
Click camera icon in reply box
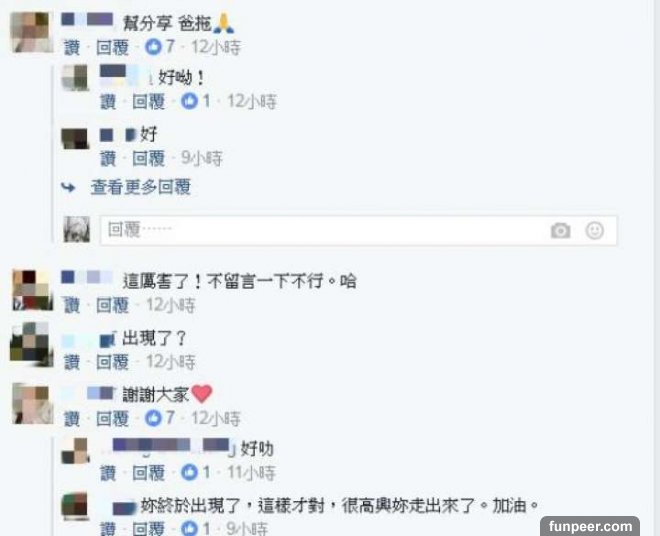click(560, 230)
